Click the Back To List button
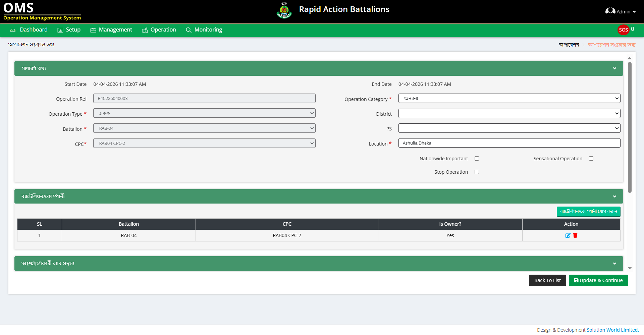The height and width of the screenshot is (335, 644). coord(547,280)
